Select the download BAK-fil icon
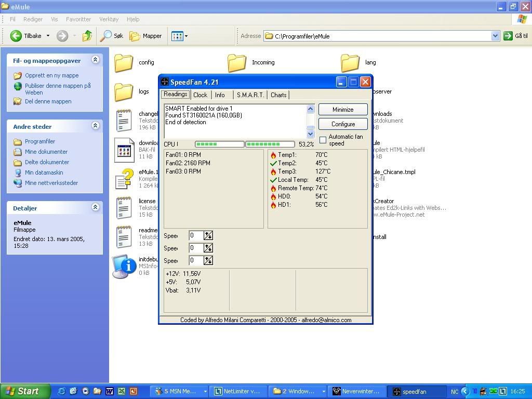Image resolution: width=532 pixels, height=399 pixels. [x=124, y=150]
